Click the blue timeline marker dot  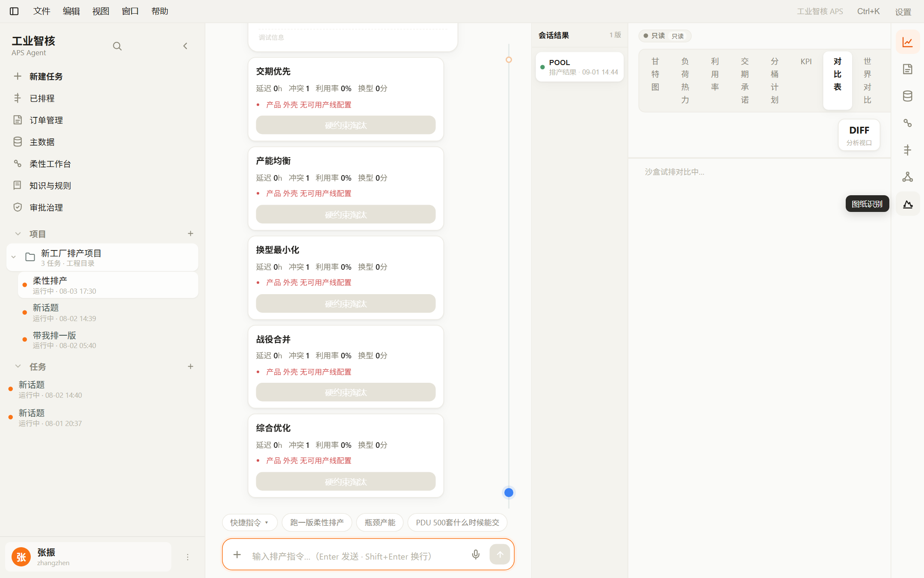click(509, 493)
